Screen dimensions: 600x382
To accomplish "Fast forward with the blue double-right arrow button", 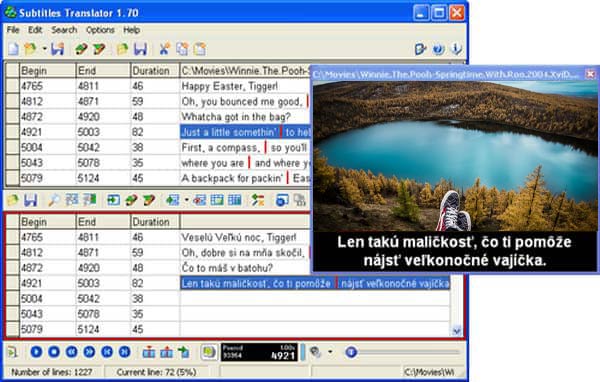I will [89, 352].
